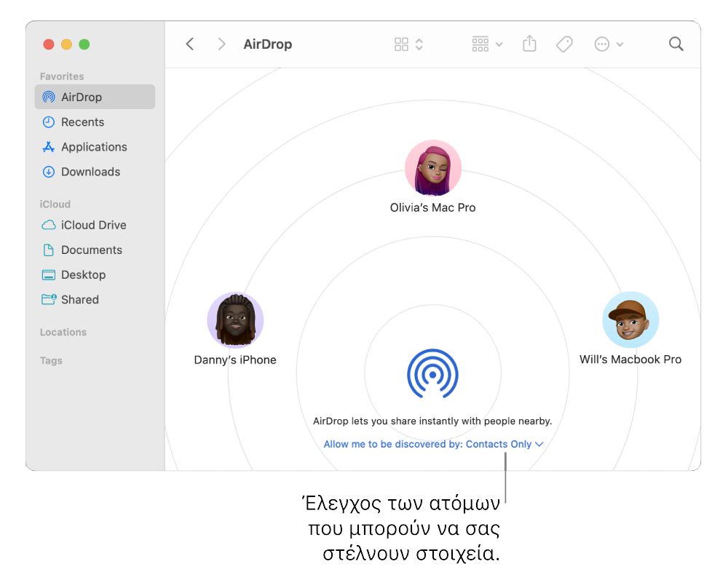The width and height of the screenshot is (728, 588).
Task: Go forward with the right chevron
Action: (x=221, y=44)
